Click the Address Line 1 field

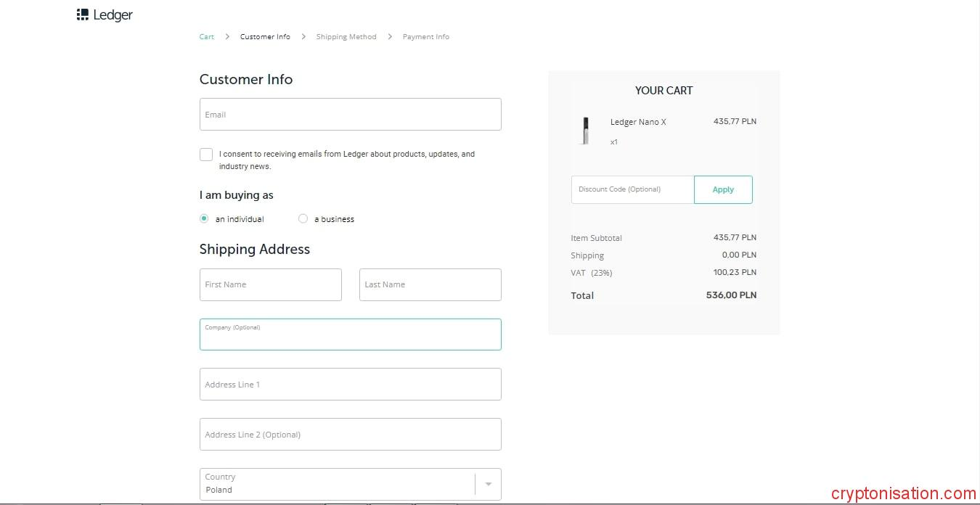pos(350,385)
